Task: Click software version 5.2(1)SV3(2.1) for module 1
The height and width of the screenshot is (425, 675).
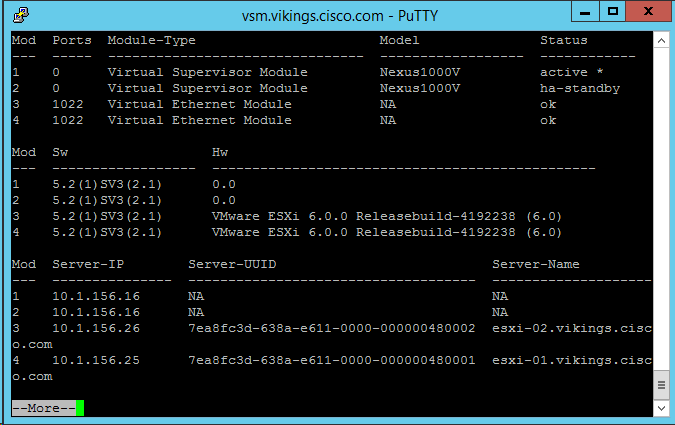Action: coord(107,184)
